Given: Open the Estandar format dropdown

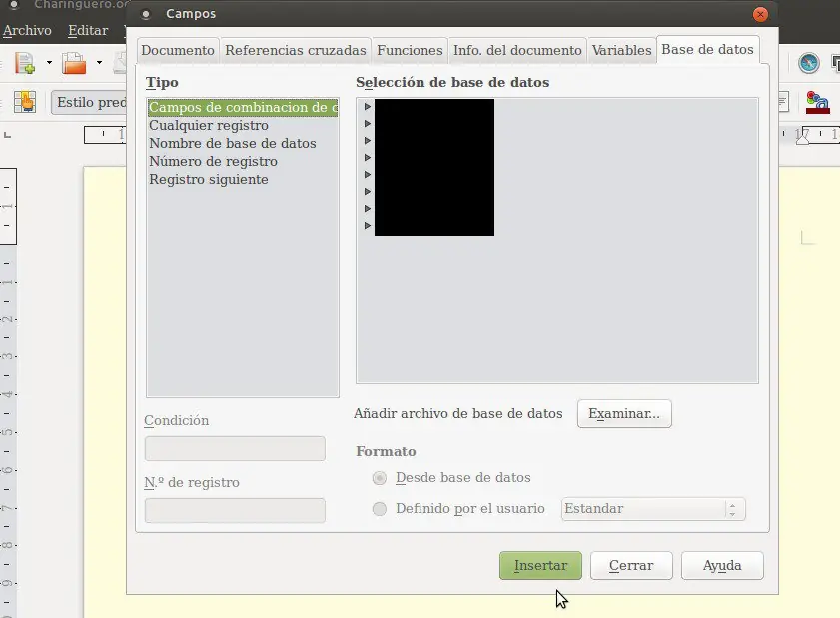Looking at the screenshot, I should [x=653, y=509].
